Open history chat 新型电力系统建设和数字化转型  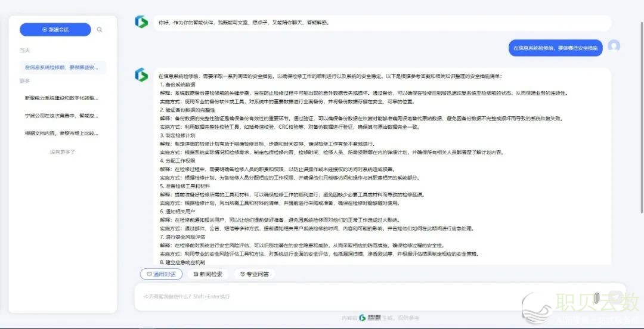pos(61,98)
